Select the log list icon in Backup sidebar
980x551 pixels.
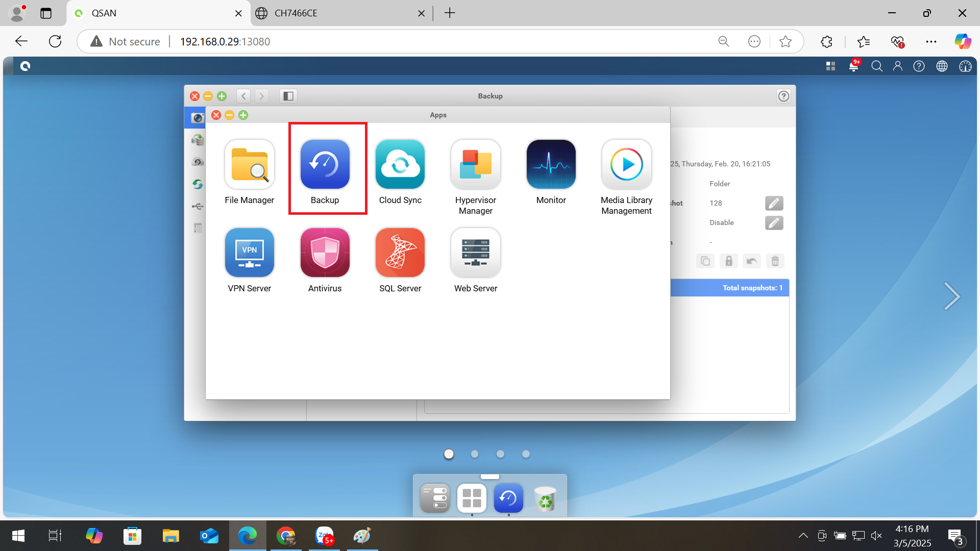point(197,228)
